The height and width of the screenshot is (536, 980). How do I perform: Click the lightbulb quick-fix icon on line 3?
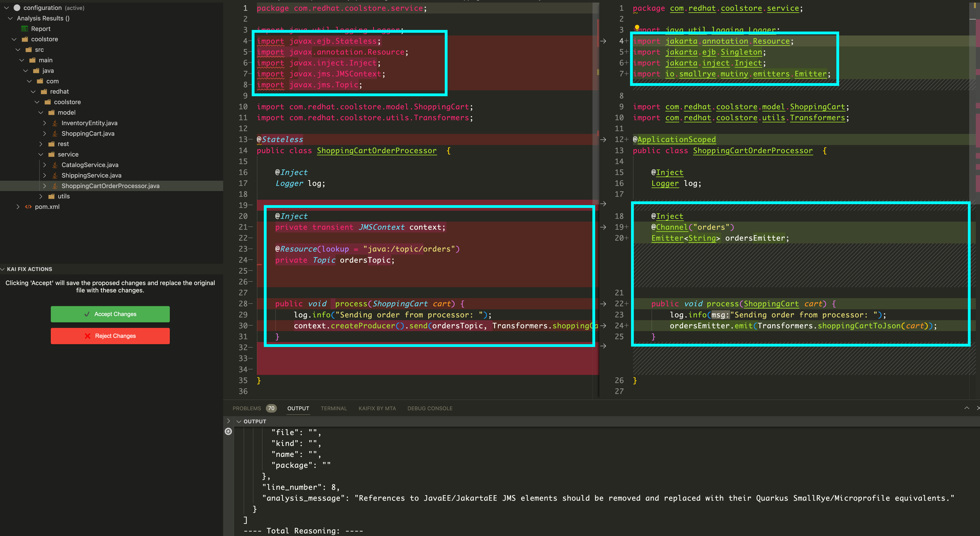click(x=637, y=27)
